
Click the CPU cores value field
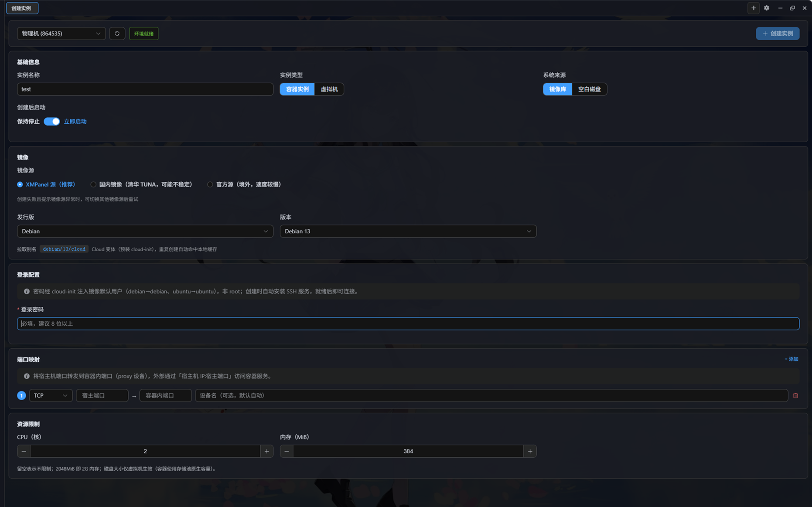[145, 451]
